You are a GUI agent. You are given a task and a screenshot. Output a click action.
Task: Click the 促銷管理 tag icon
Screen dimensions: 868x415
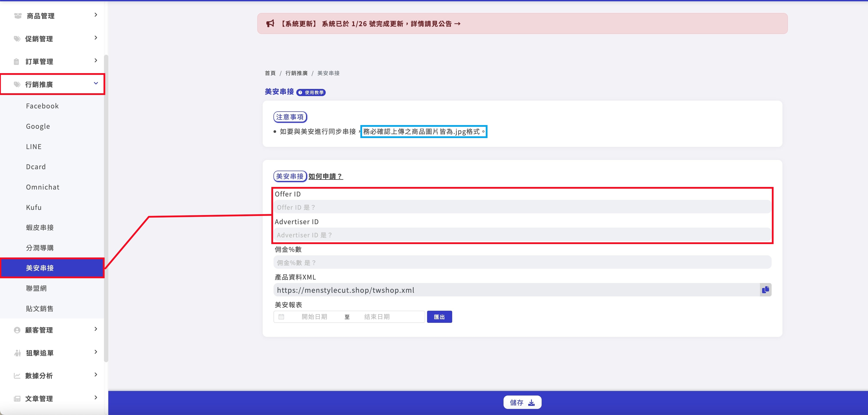coord(17,39)
